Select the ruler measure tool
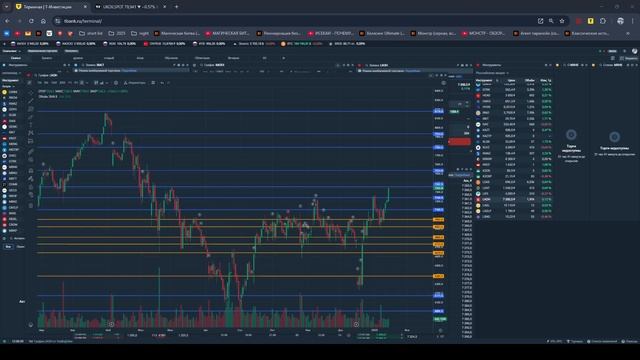640x360 pixels. (x=31, y=152)
